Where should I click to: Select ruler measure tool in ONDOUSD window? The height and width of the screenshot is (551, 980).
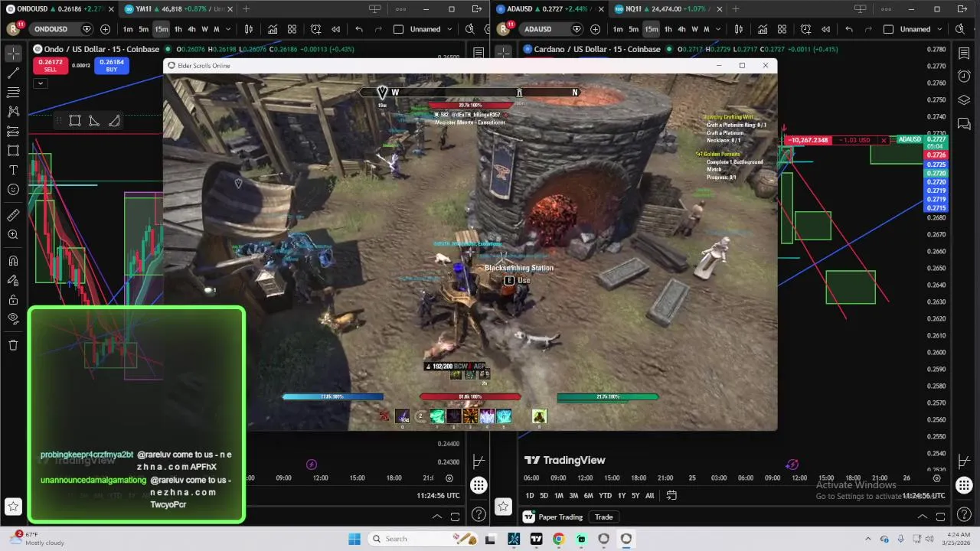tap(13, 215)
